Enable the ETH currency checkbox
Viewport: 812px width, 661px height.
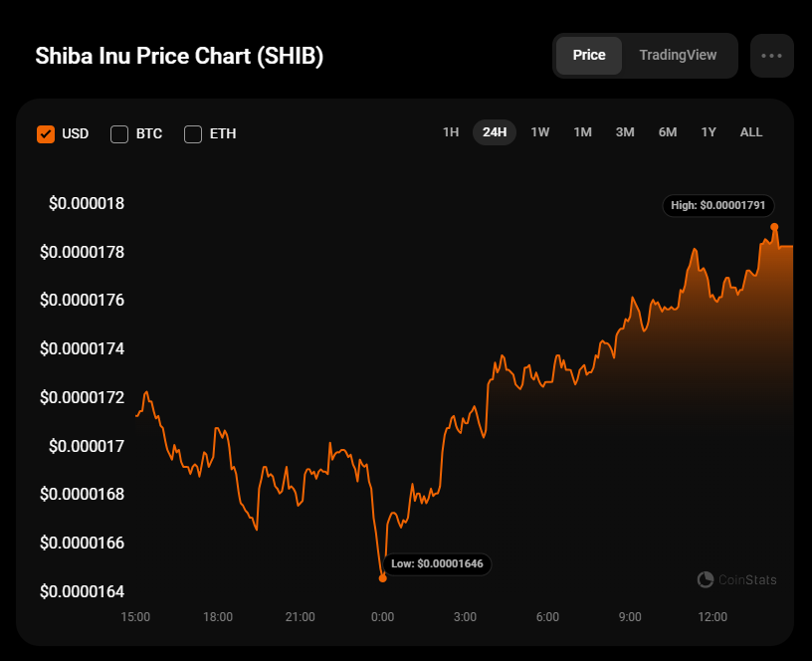193,133
